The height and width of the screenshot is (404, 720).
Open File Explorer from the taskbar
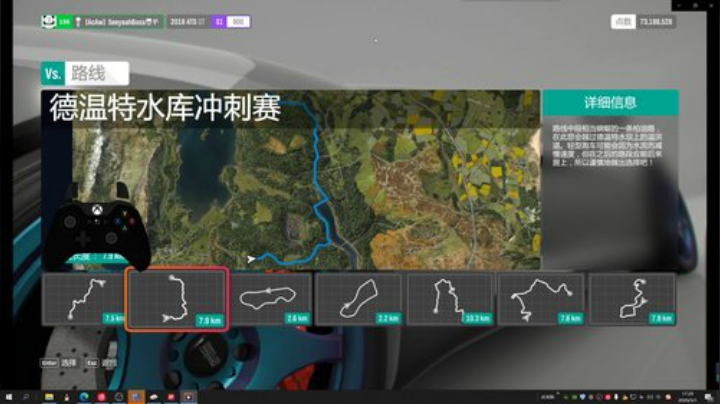point(49,397)
